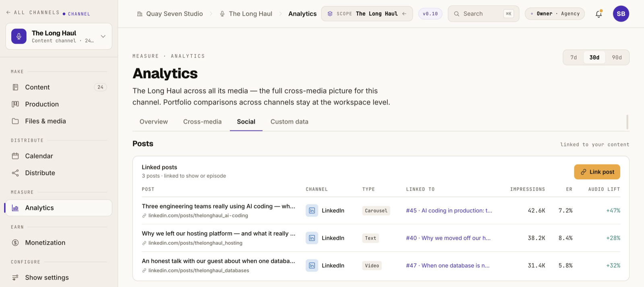Open Show settings
Viewport: 644px width, 287px height.
(x=59, y=277)
